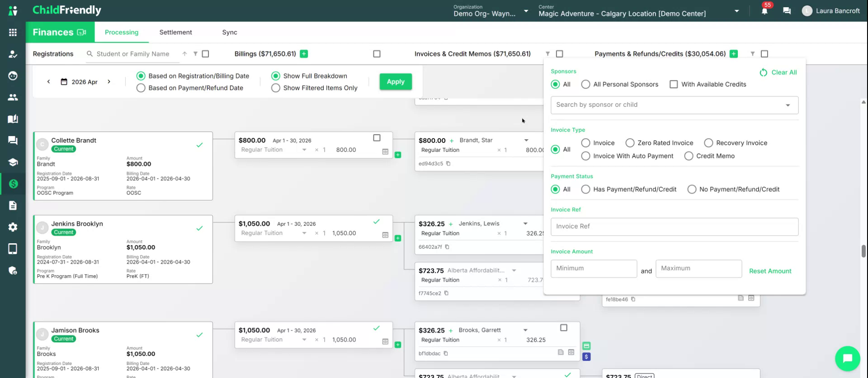Screen dimensions: 868x378
Task: Switch to the Settlement tab
Action: tap(175, 33)
